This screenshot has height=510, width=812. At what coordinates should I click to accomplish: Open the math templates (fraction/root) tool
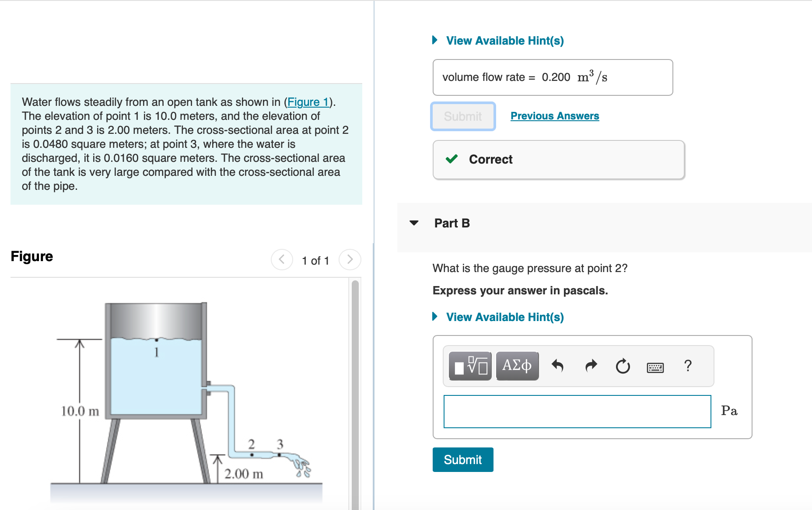(x=470, y=366)
